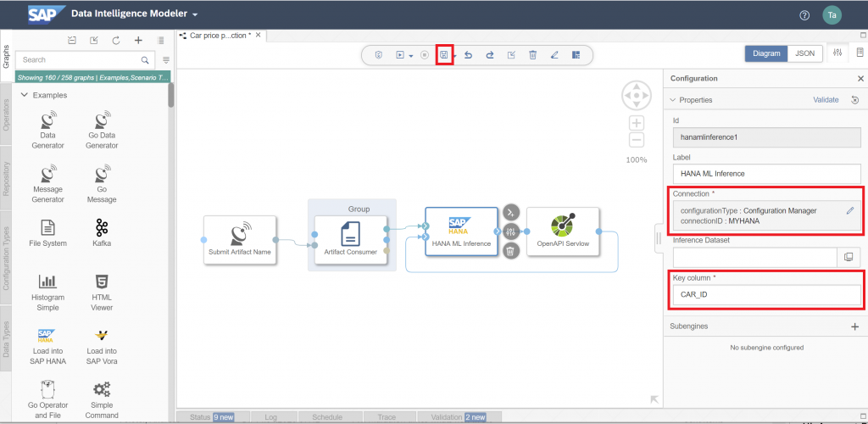Select the Artifact Consumer operator
This screenshot has width=868, height=424.
(350, 240)
